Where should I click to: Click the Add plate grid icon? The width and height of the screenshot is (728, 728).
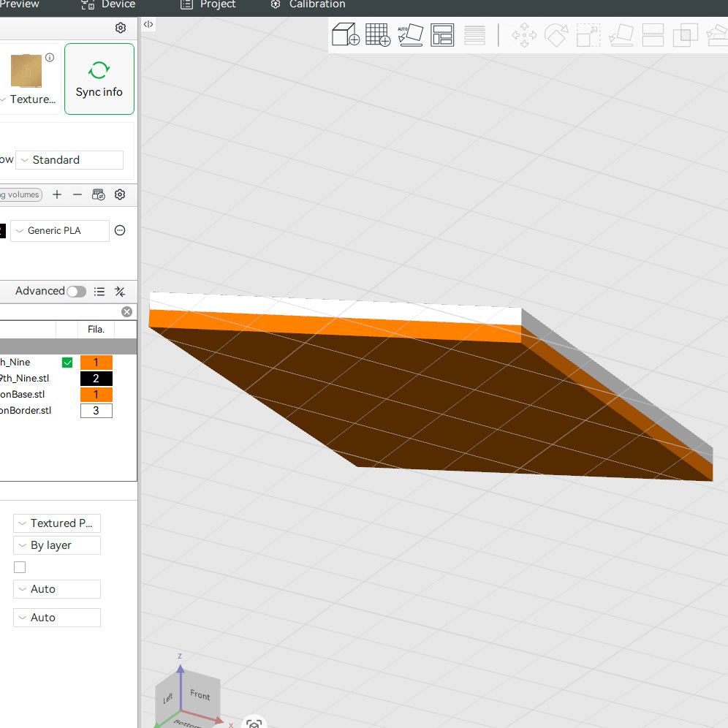[x=377, y=35]
